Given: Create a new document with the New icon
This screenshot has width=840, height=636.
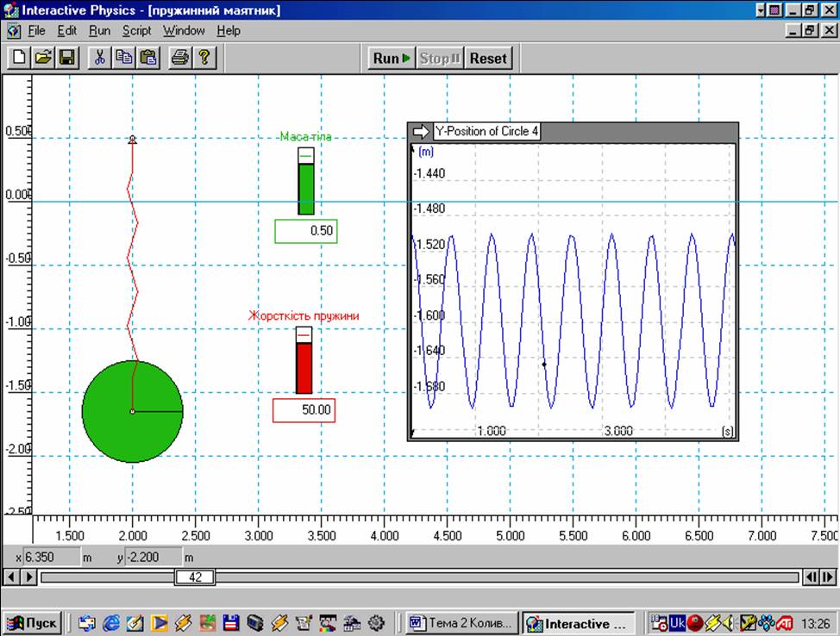Looking at the screenshot, I should click(18, 57).
